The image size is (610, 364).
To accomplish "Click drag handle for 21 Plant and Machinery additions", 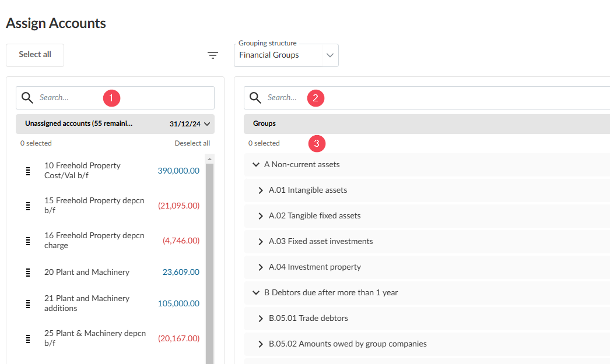I will pyautogui.click(x=28, y=304).
